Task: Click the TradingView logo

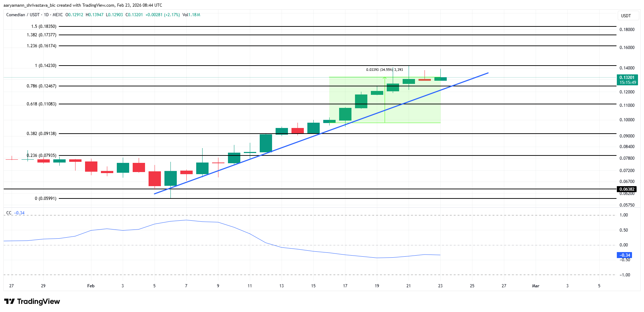Action: 32,301
